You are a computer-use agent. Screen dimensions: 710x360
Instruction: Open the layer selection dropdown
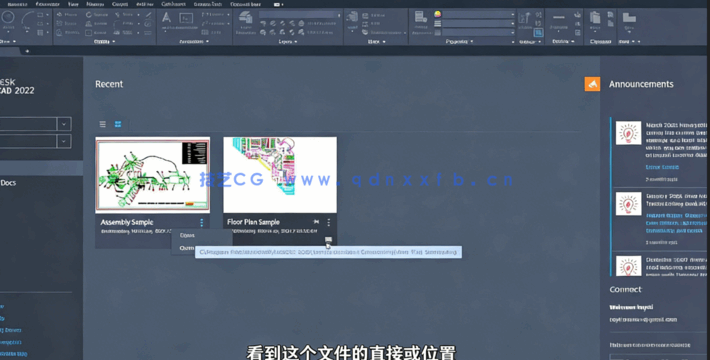coord(300,14)
